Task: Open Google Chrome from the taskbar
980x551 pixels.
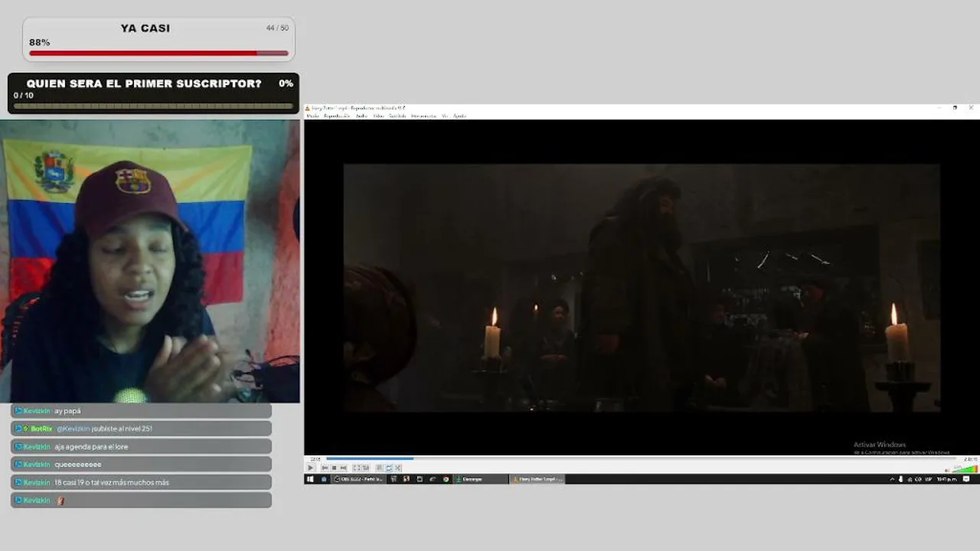Action: click(x=446, y=479)
